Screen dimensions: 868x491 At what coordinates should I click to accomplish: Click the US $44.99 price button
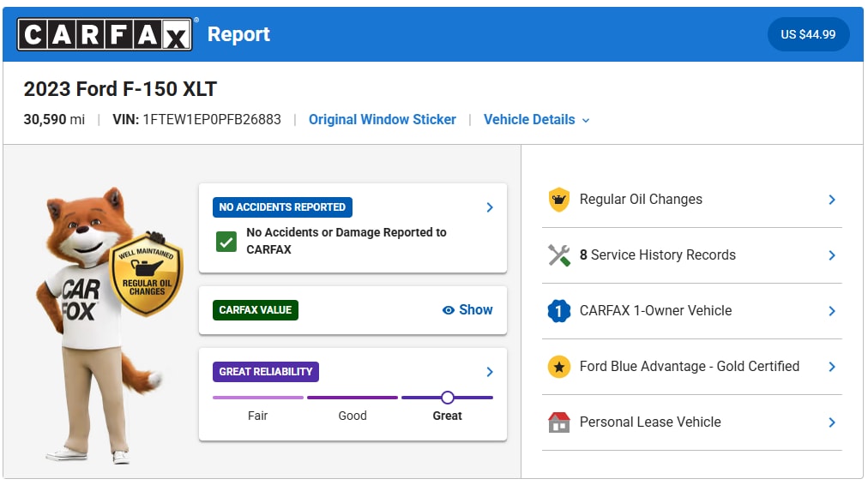pos(808,34)
